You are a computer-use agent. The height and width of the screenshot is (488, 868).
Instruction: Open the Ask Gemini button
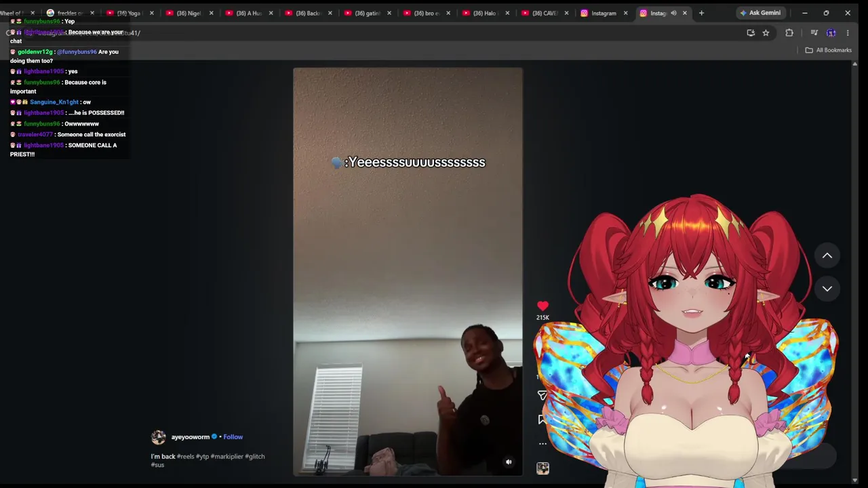760,13
